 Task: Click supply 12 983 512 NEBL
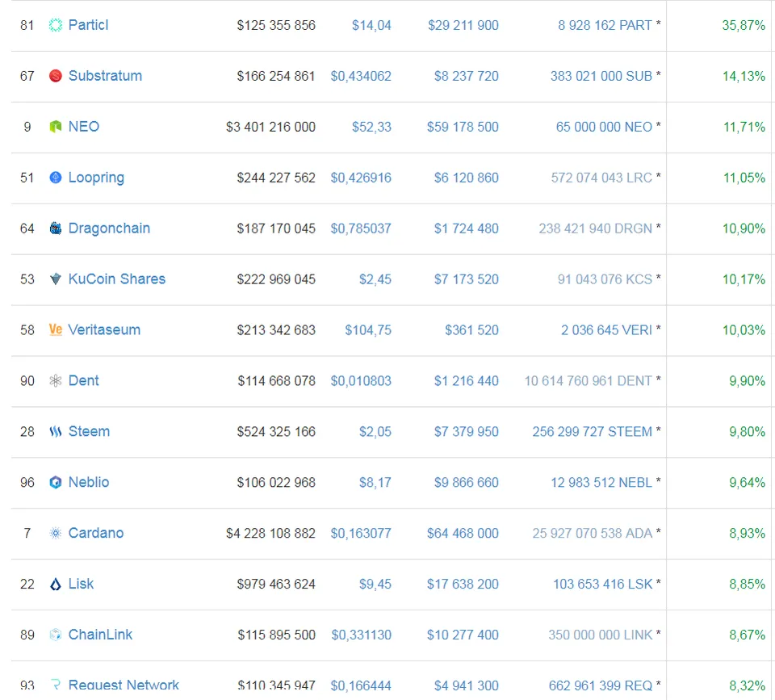pyautogui.click(x=601, y=482)
